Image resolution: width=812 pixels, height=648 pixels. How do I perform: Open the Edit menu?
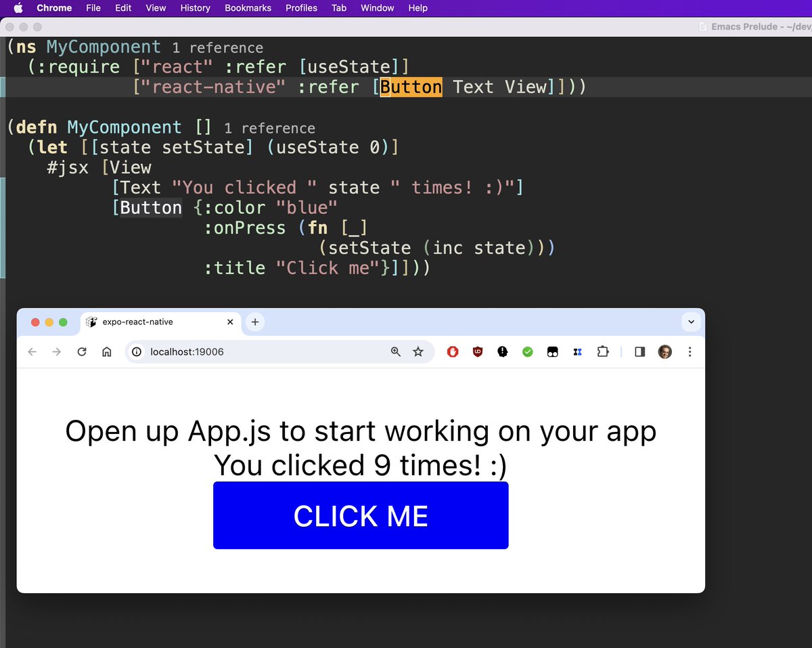coord(123,8)
